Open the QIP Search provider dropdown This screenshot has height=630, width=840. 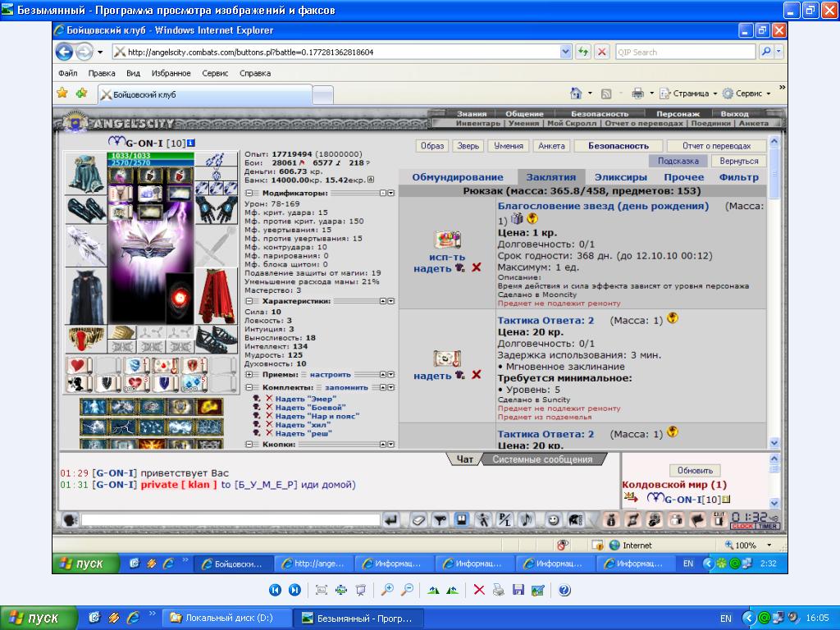pyautogui.click(x=779, y=52)
